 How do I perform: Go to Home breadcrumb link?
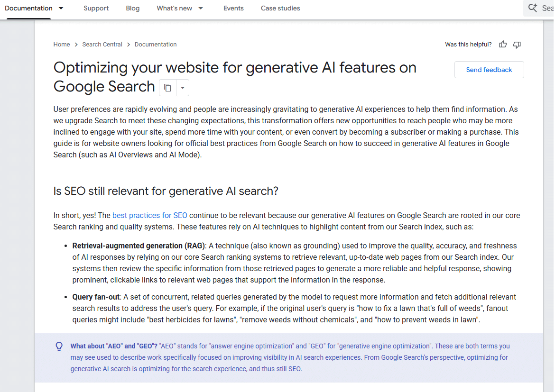point(62,44)
